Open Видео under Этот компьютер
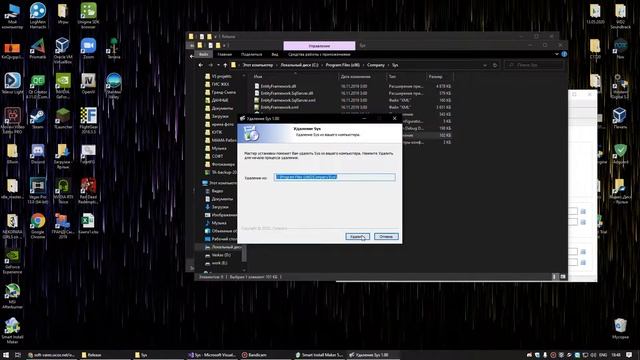The image size is (640, 360). (217, 191)
